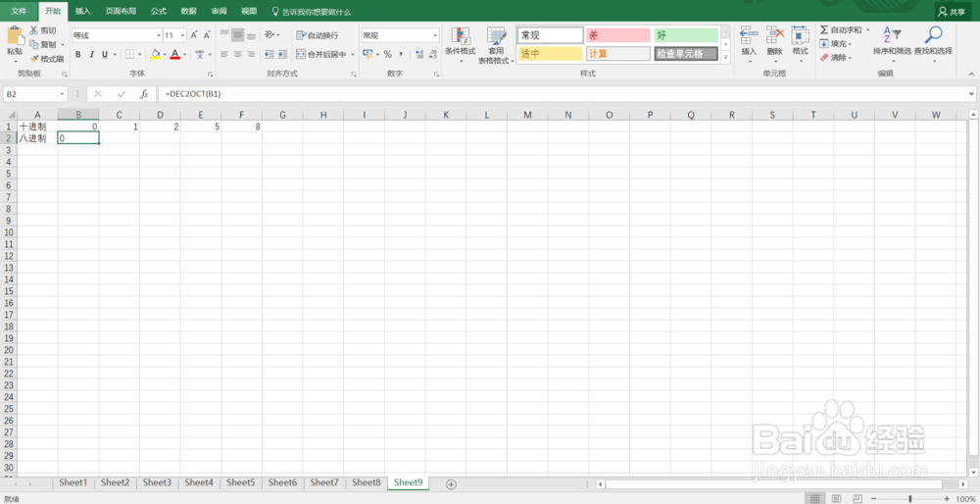Toggle italic formatting (I)

click(91, 54)
